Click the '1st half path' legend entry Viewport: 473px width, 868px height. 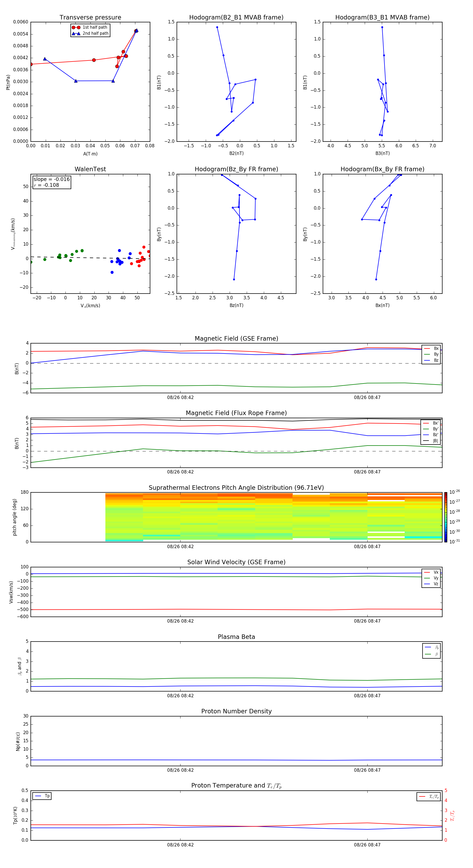[x=90, y=27]
